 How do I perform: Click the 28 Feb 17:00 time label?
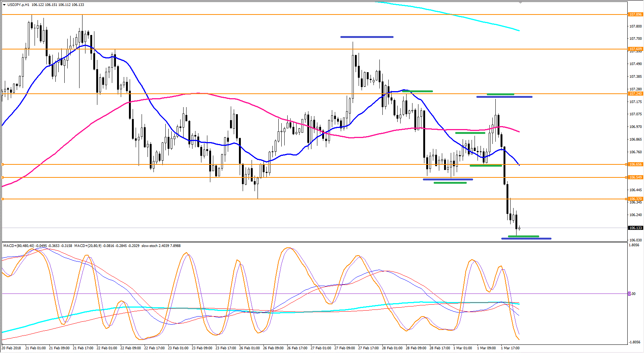click(440, 348)
